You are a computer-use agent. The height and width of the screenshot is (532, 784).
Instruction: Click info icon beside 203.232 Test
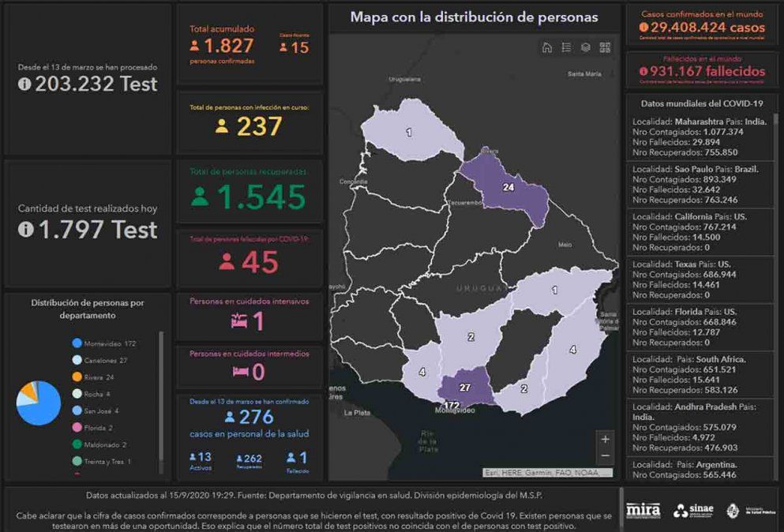(x=25, y=84)
